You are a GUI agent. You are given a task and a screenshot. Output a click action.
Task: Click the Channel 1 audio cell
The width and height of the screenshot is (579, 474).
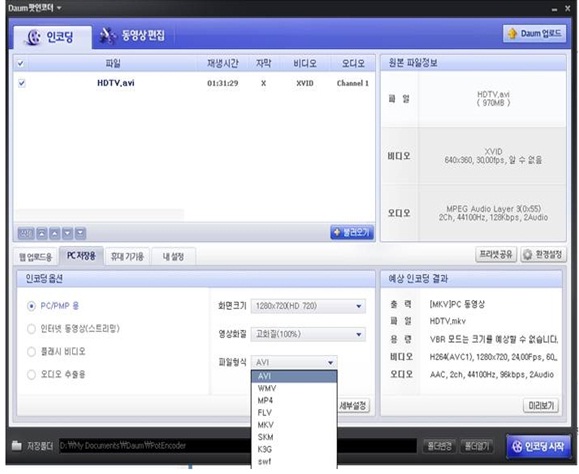[x=353, y=83]
